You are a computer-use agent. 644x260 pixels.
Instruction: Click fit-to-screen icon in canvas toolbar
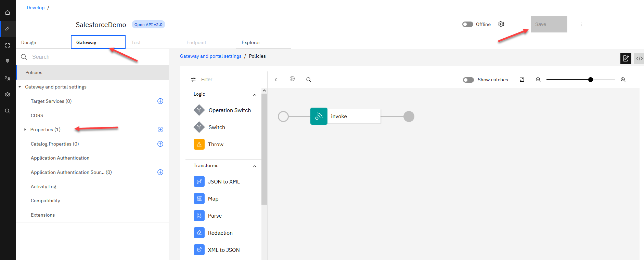click(x=521, y=80)
